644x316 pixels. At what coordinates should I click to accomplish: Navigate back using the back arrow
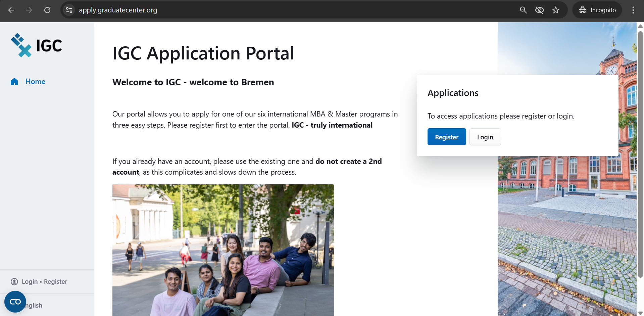pos(11,10)
